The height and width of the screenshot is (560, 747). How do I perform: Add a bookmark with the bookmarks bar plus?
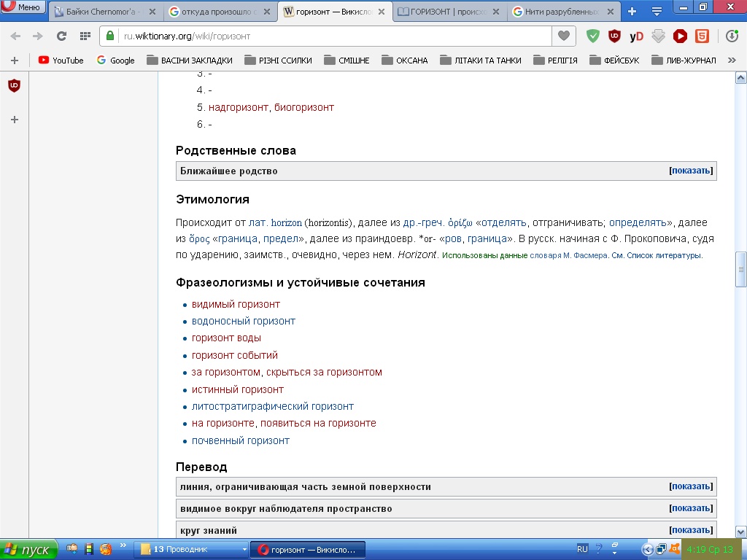click(15, 61)
